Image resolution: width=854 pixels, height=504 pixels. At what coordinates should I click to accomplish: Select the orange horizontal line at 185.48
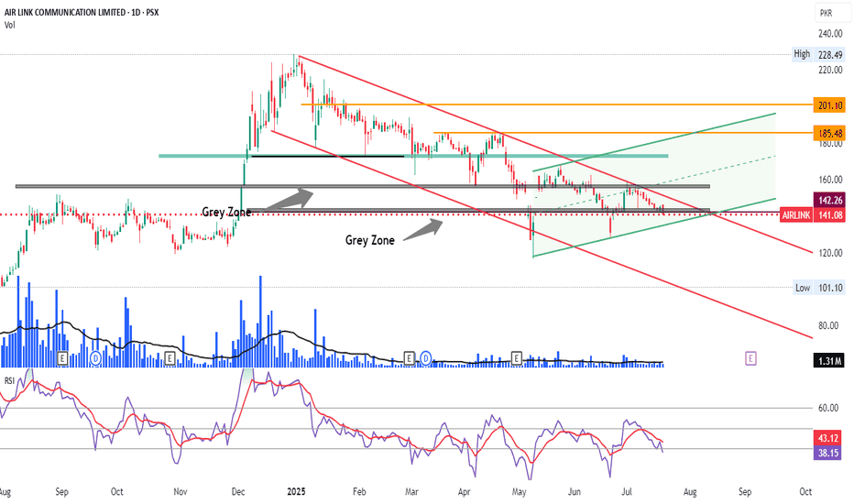pos(624,132)
